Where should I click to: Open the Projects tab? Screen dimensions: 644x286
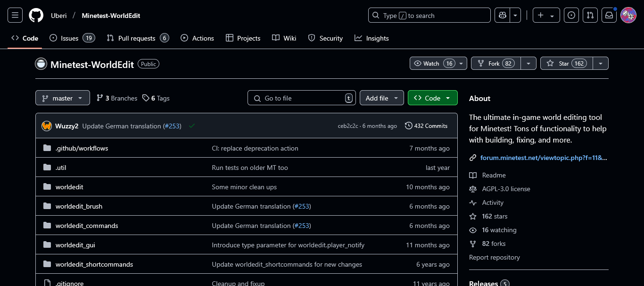(x=243, y=38)
